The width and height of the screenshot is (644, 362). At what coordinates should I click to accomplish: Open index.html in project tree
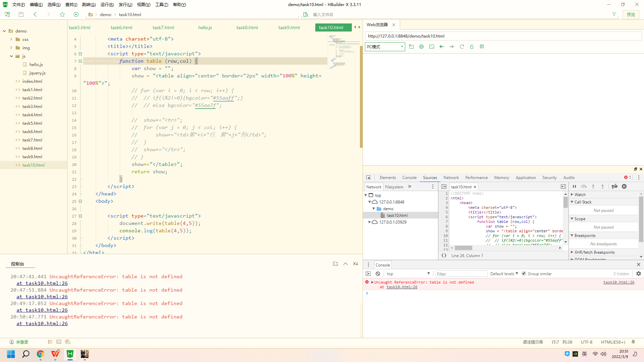tap(32, 81)
